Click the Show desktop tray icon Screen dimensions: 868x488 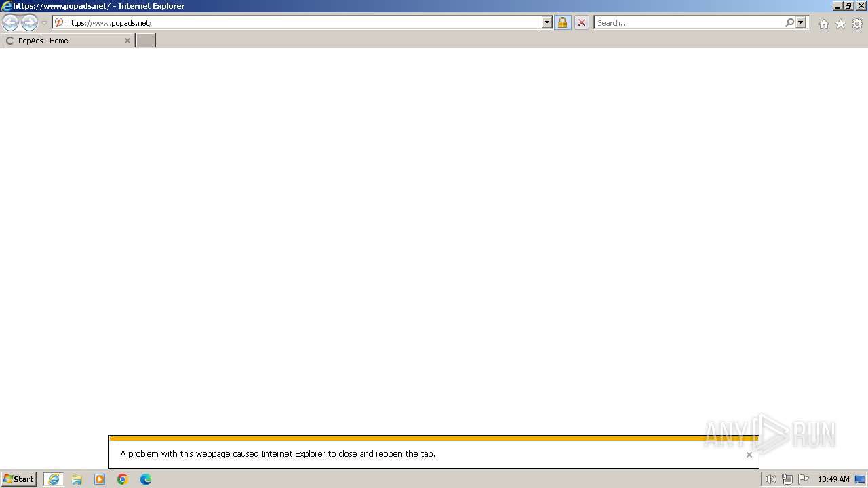860,479
